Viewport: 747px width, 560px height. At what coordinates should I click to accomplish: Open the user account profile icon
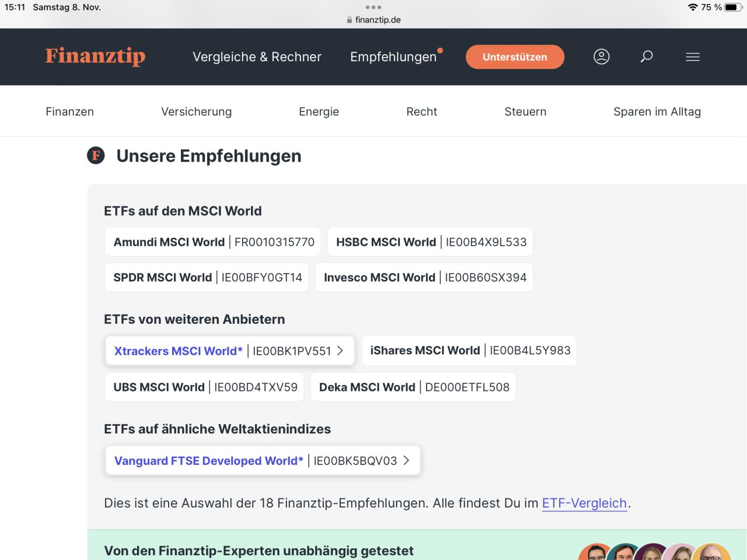[x=601, y=57]
